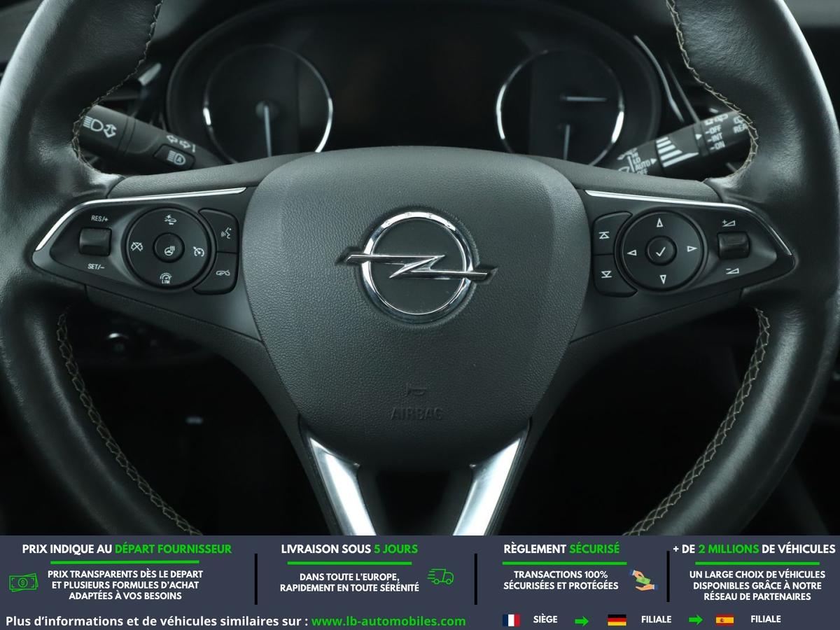Click the 'RÈGLEMENT SÉCURISÉ' heading

[x=561, y=549]
